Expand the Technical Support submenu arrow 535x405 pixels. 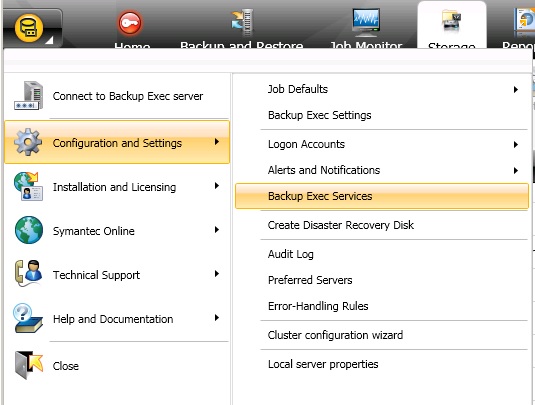pyautogui.click(x=217, y=274)
